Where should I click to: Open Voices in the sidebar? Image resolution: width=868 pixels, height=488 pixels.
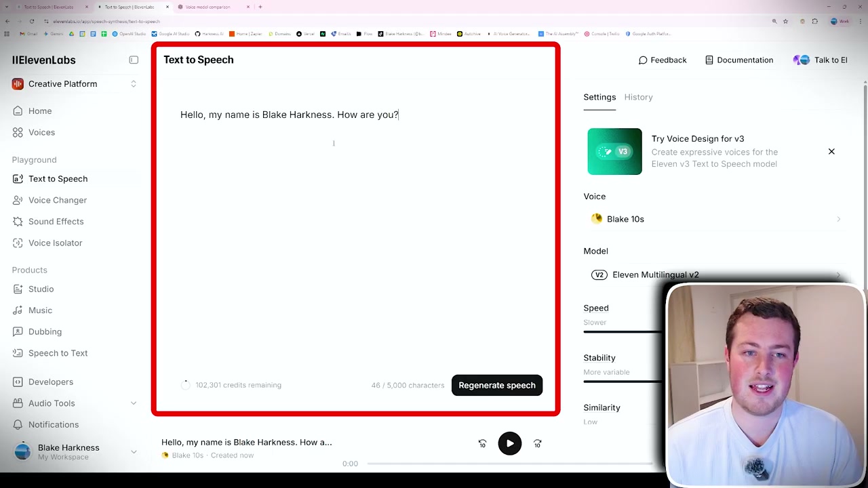tap(41, 132)
